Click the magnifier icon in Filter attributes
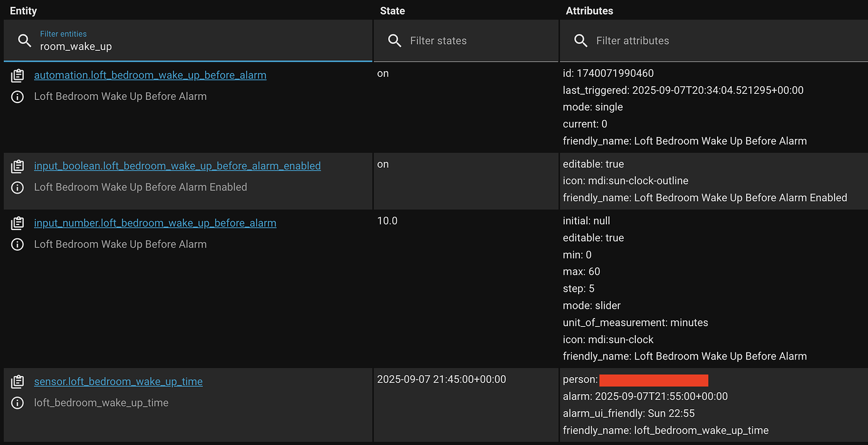The width and height of the screenshot is (868, 445). tap(580, 40)
